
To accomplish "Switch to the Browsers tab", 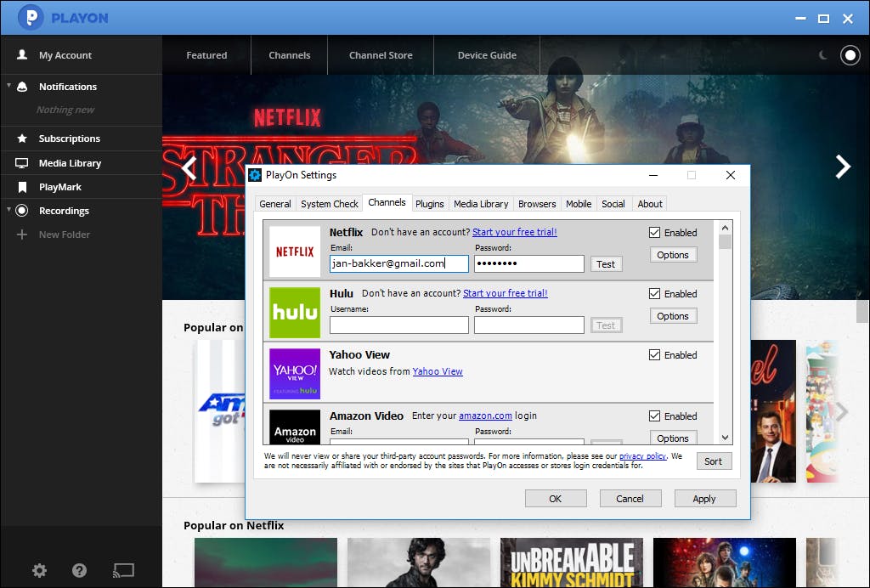I will click(537, 204).
